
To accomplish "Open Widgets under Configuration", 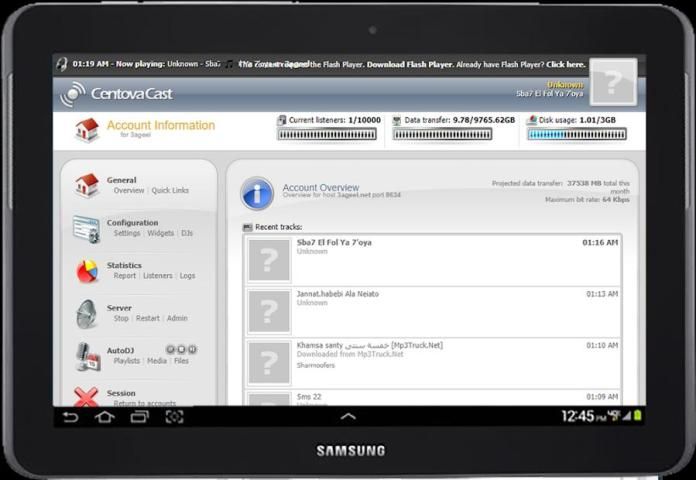I will point(160,233).
